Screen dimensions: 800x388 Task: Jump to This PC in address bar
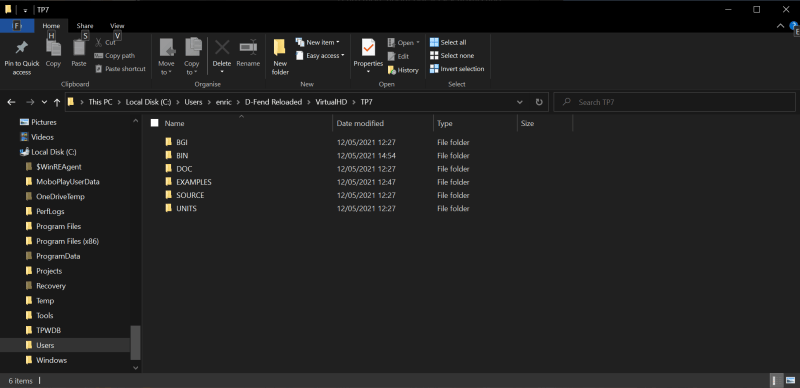(100, 102)
